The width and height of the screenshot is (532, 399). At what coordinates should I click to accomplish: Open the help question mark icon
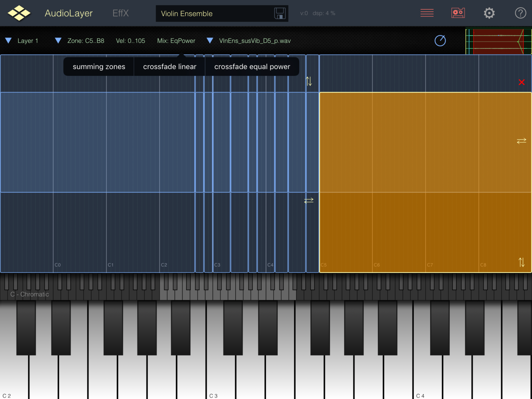point(520,13)
